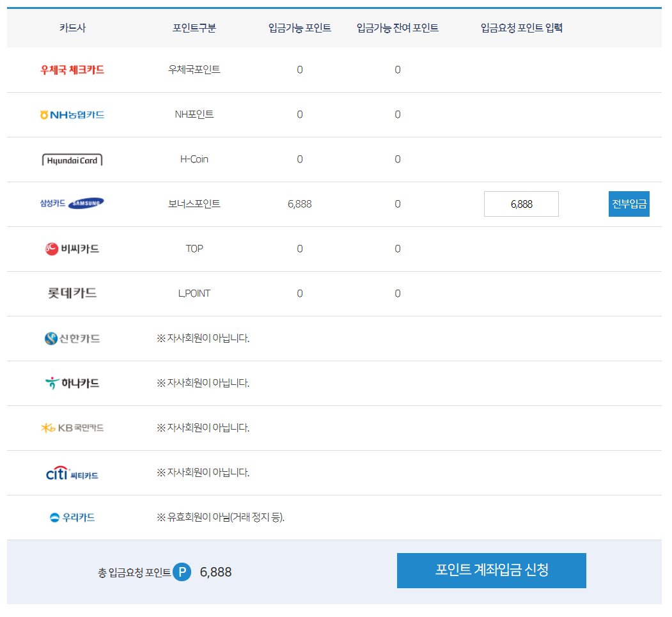This screenshot has height=617, width=672.
Task: Click the NH포인트 available points value 0
Action: (x=299, y=114)
